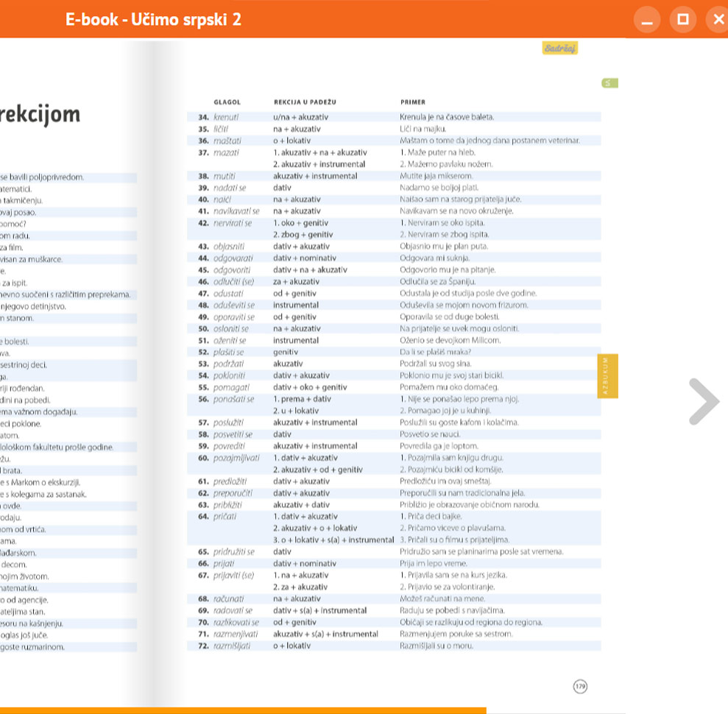Image resolution: width=728 pixels, height=714 pixels.
Task: Select verb entry 34 krenuti
Action: coord(226,117)
